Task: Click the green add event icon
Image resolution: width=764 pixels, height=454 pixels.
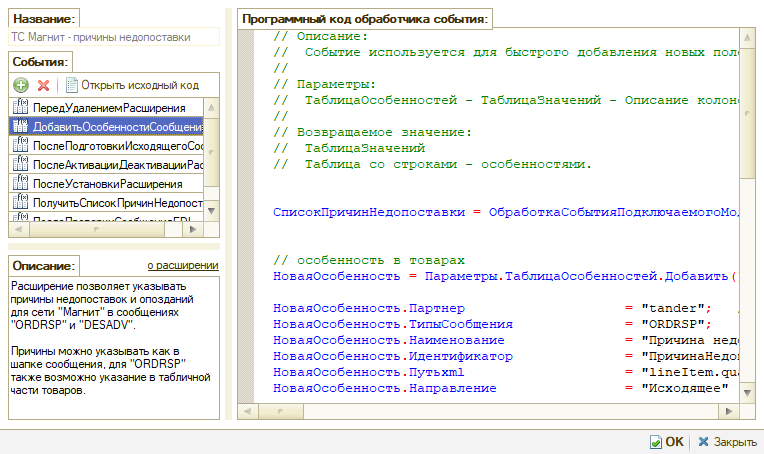Action: [20, 86]
